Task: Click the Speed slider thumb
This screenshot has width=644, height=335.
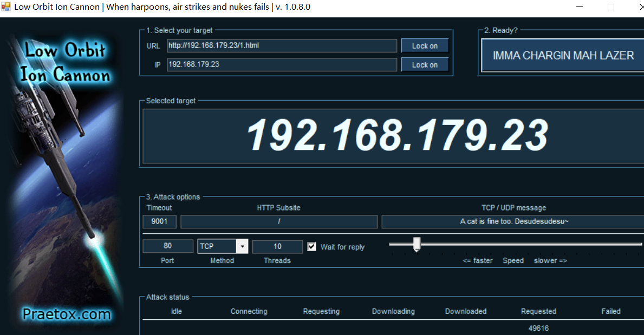Action: point(417,244)
